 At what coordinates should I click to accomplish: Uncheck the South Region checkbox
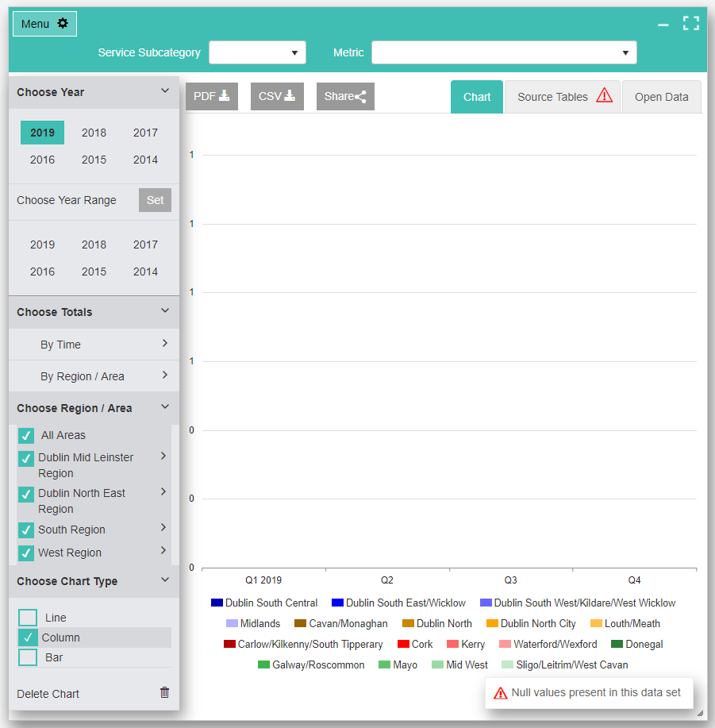tap(26, 530)
